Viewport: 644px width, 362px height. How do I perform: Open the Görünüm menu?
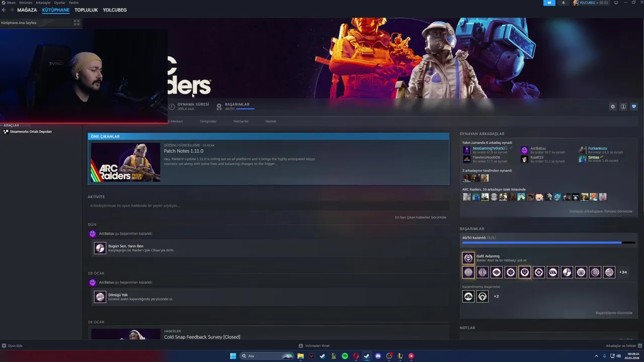pos(26,3)
